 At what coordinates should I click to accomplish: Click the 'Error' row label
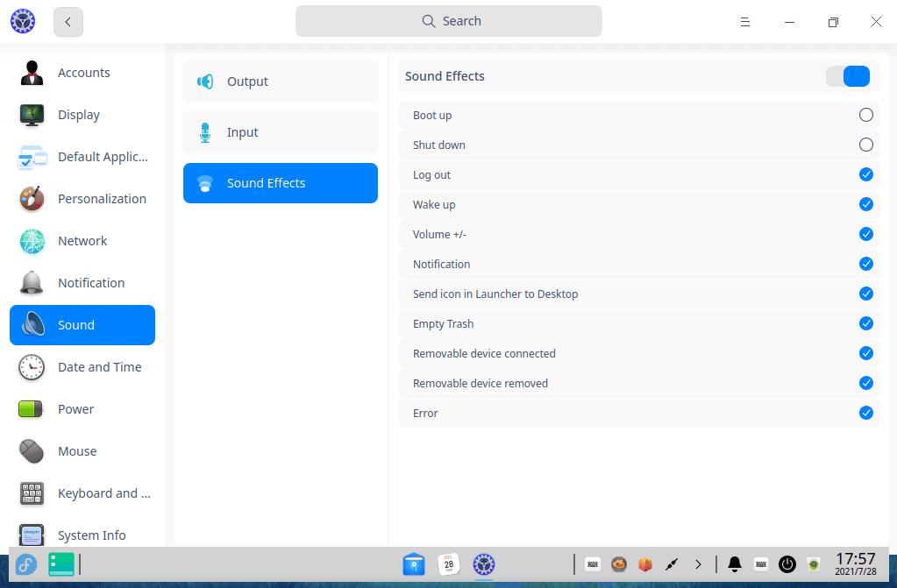[x=425, y=413]
